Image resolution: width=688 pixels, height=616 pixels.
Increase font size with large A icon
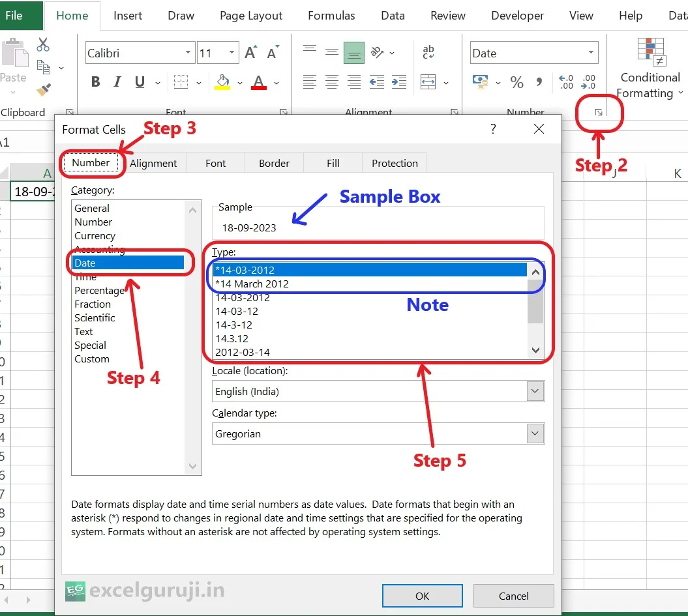point(250,53)
